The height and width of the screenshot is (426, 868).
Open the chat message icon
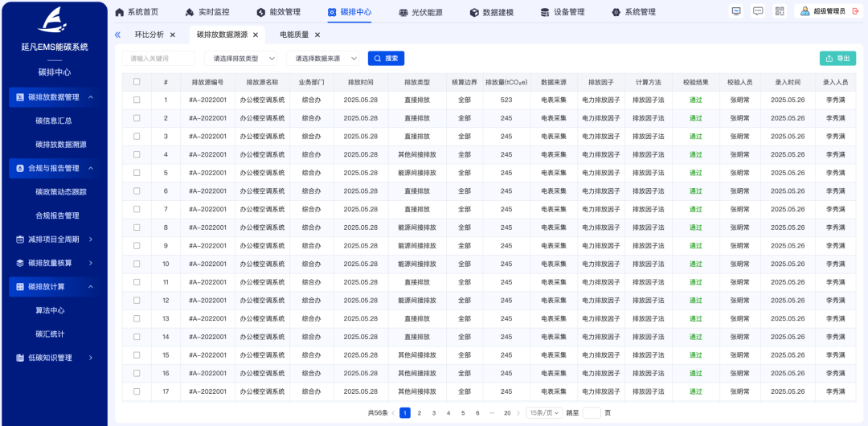(758, 11)
